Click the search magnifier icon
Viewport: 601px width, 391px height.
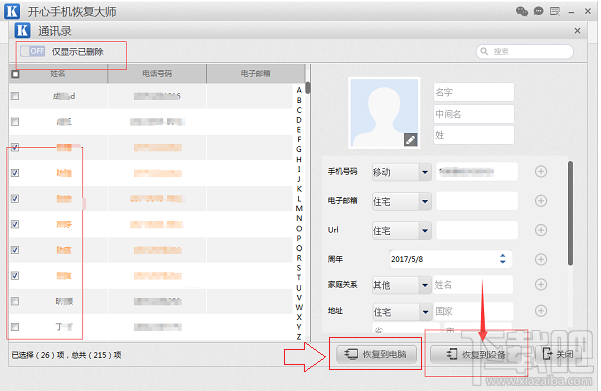coord(484,51)
